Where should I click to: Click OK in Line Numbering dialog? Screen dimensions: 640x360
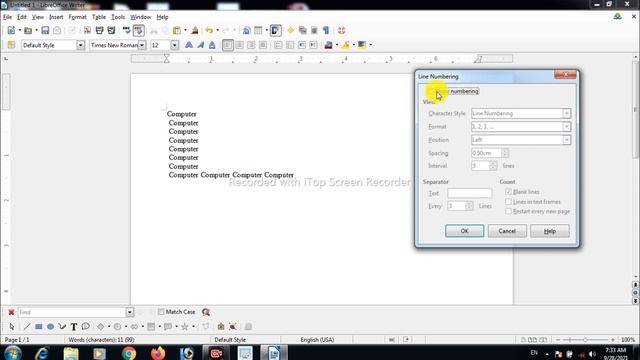pyautogui.click(x=464, y=231)
